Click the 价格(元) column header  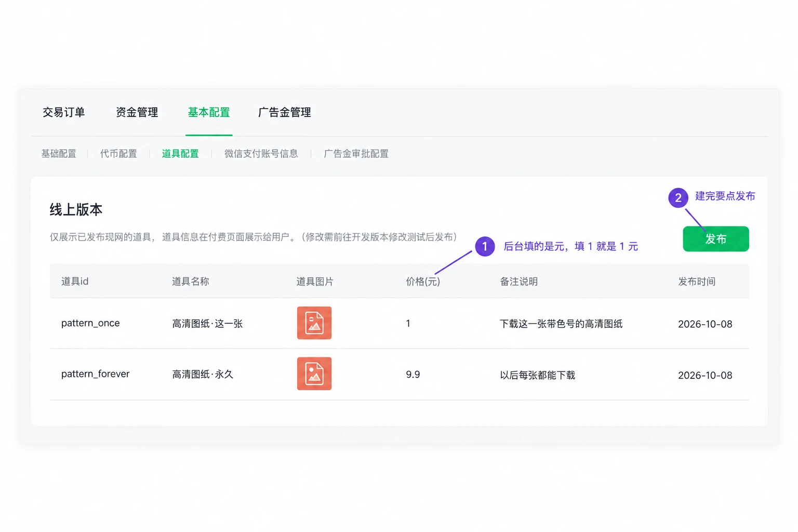pos(423,282)
